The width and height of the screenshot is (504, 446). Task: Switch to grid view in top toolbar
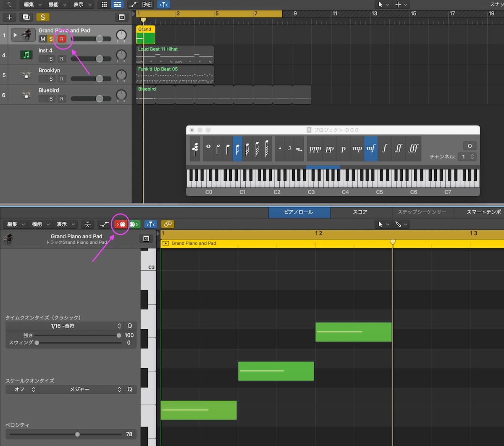105,5
